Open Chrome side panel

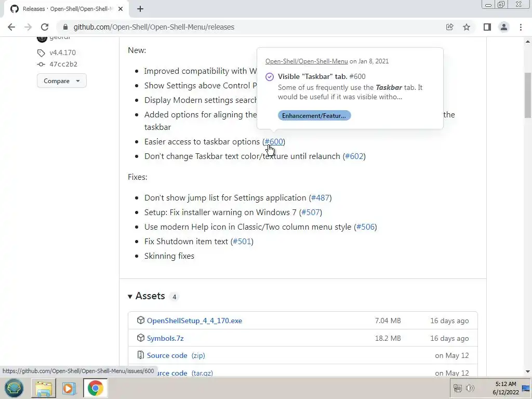pyautogui.click(x=487, y=27)
